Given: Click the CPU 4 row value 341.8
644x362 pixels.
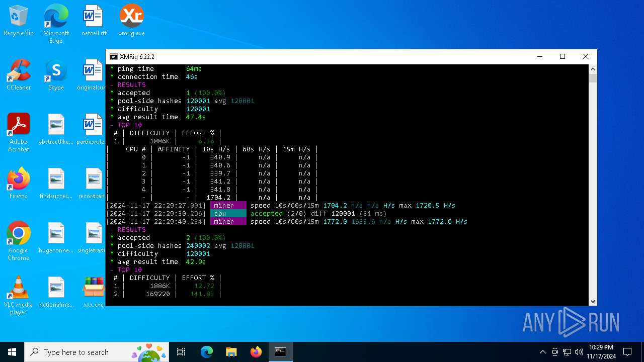Looking at the screenshot, I should point(220,190).
